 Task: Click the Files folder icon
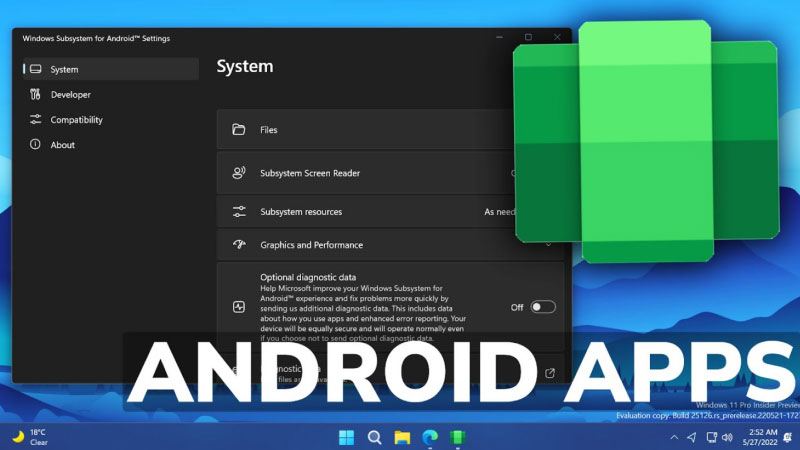click(239, 130)
